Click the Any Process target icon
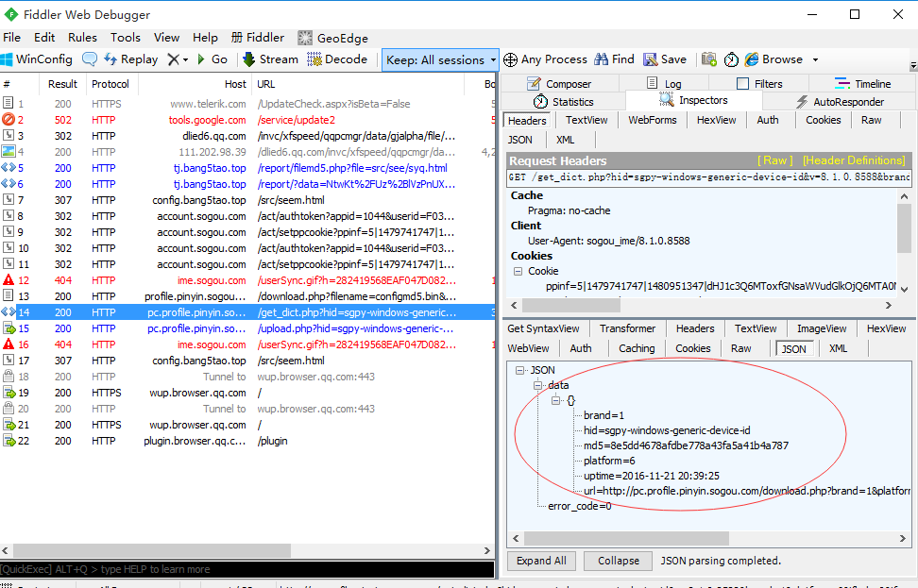 click(x=510, y=59)
